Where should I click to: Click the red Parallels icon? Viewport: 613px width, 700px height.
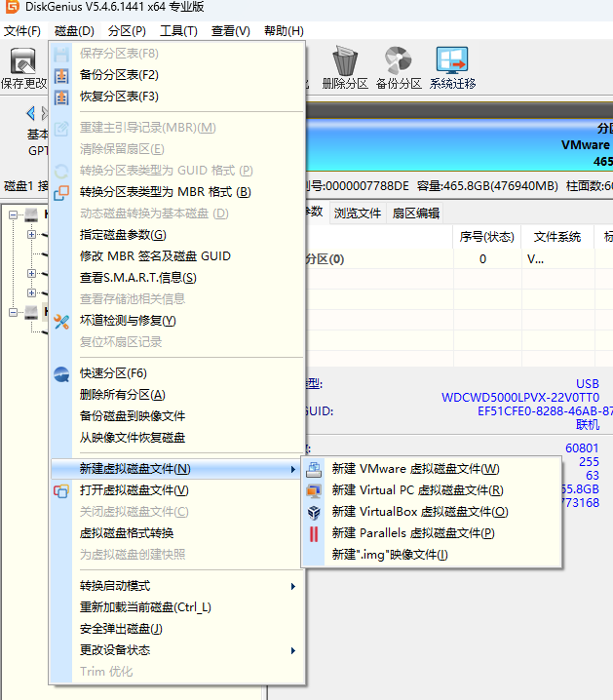pos(315,533)
